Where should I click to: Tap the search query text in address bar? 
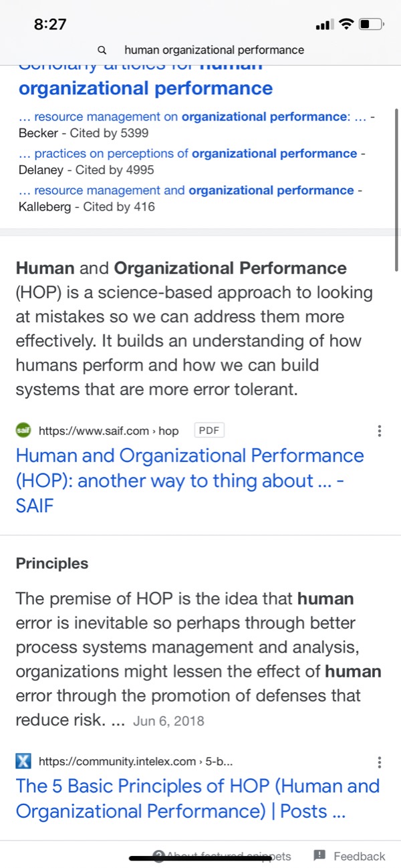point(214,50)
